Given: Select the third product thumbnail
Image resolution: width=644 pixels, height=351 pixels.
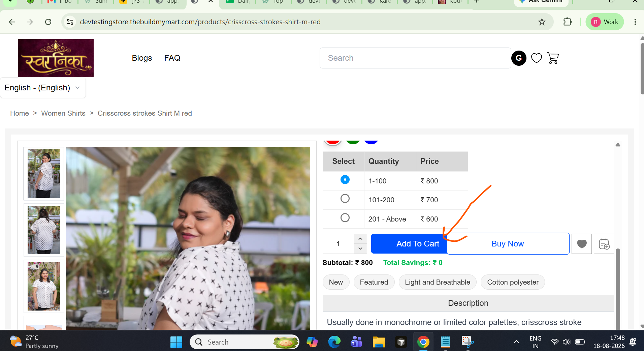Looking at the screenshot, I should pos(44,286).
